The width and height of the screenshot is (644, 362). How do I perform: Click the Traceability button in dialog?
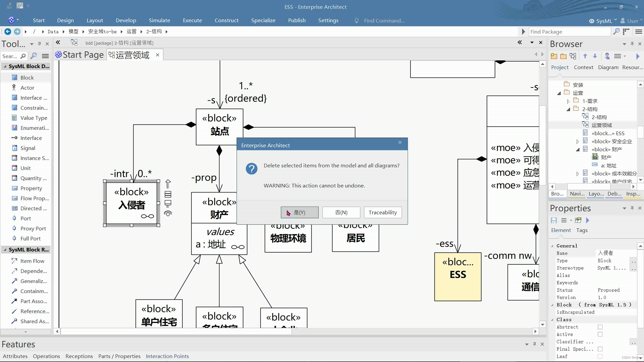[382, 213]
